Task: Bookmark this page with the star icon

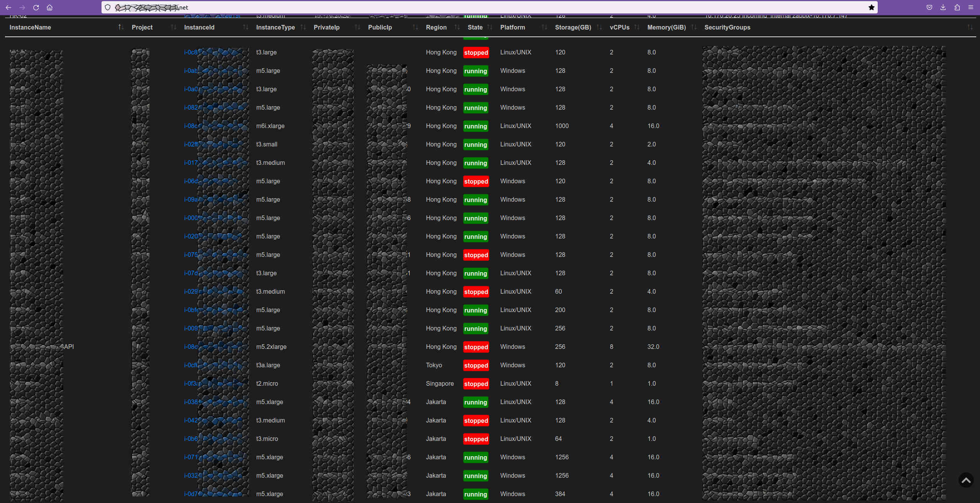Action: [871, 7]
